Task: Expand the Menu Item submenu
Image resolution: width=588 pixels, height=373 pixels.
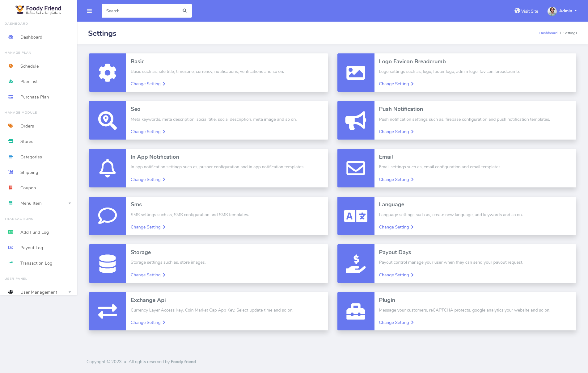Action: tap(39, 203)
